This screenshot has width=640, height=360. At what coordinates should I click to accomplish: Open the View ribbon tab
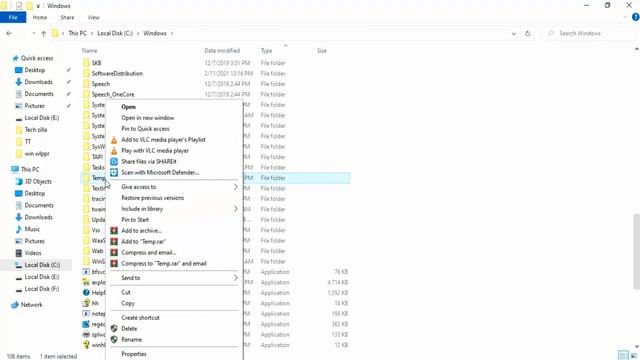point(93,18)
